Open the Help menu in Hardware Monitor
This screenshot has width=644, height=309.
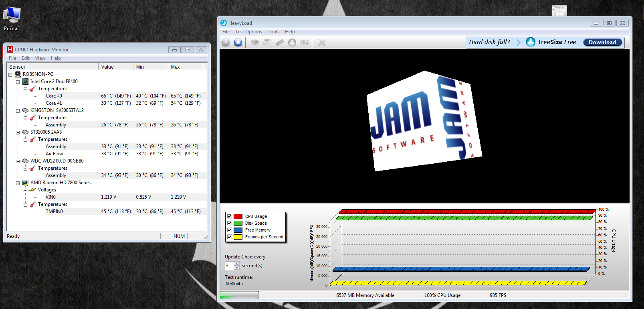coord(56,58)
